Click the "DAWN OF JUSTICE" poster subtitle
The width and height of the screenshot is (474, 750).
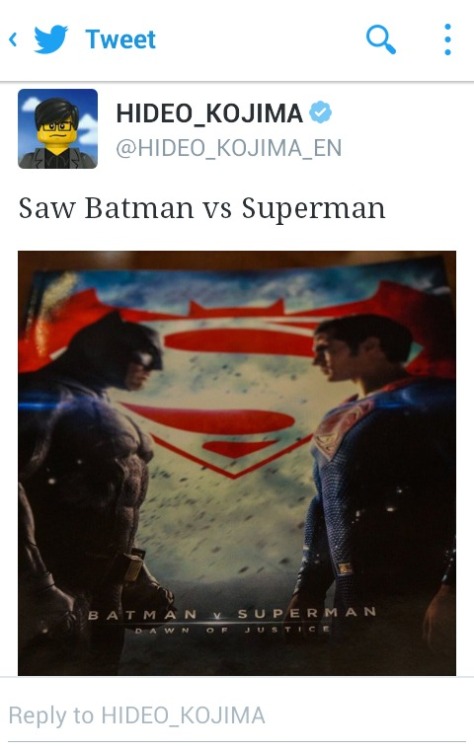click(232, 630)
